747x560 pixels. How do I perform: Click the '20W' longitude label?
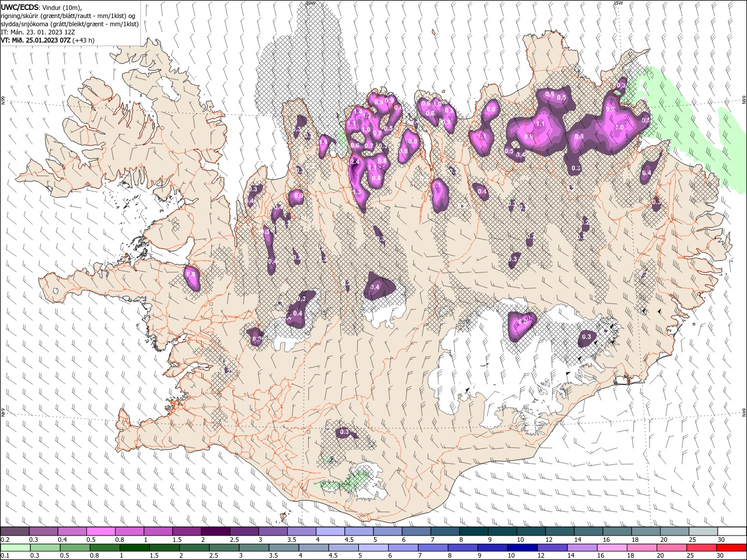pyautogui.click(x=310, y=3)
